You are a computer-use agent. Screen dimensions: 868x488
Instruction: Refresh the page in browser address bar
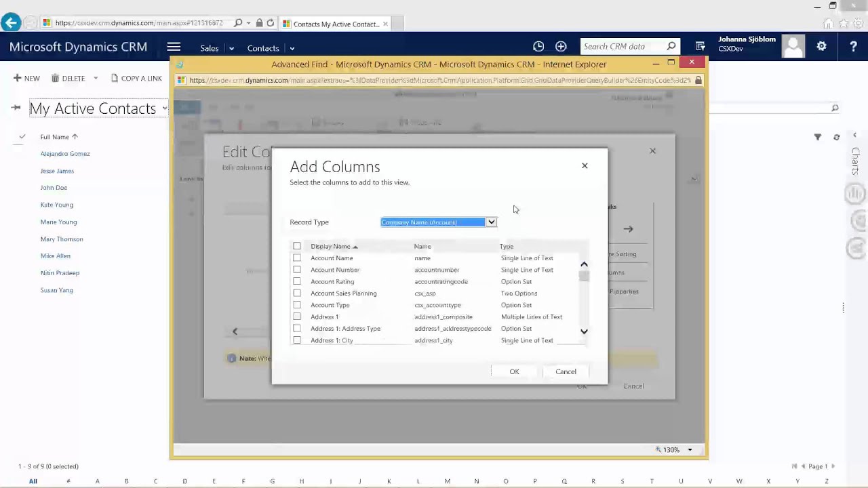271,23
